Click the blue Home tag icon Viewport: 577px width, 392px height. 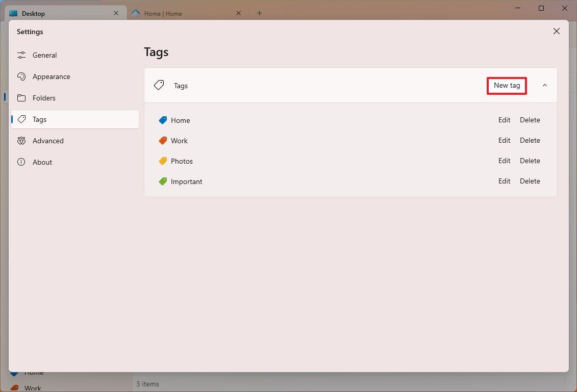click(x=162, y=120)
